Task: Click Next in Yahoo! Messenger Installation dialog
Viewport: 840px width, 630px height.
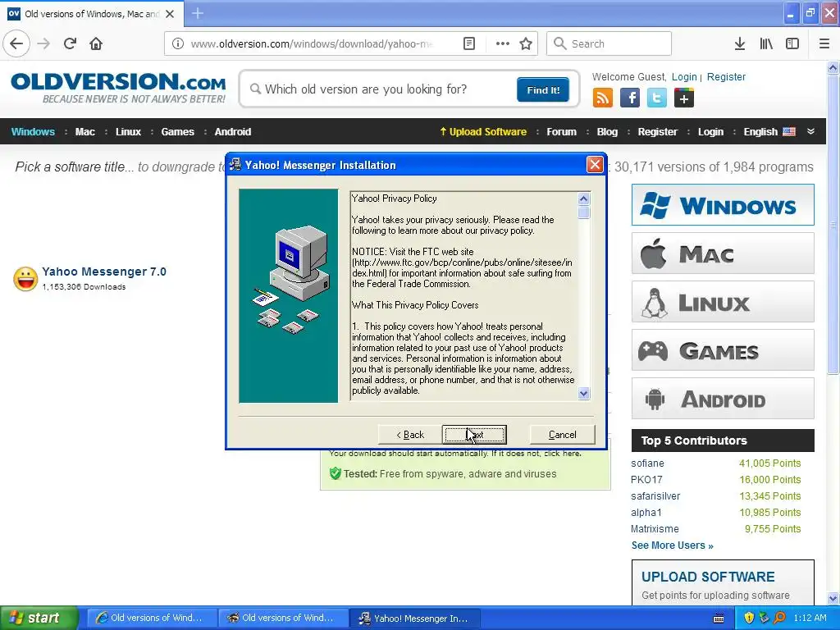Action: click(x=474, y=435)
